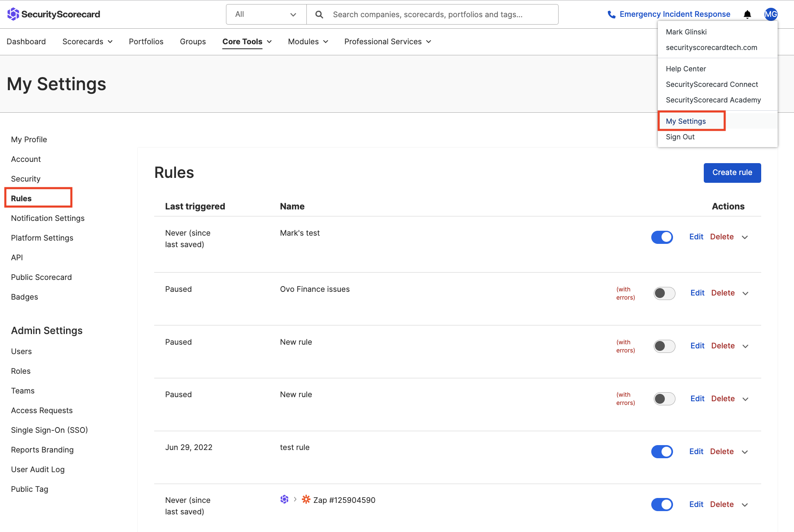Open User Audit Log
The width and height of the screenshot is (794, 532).
coord(38,469)
